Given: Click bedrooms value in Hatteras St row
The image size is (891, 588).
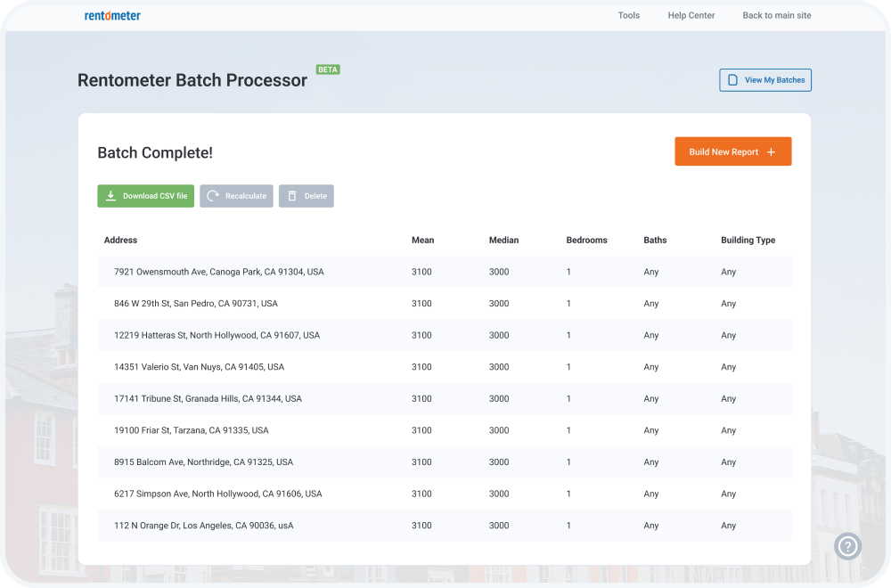Looking at the screenshot, I should coord(568,336).
